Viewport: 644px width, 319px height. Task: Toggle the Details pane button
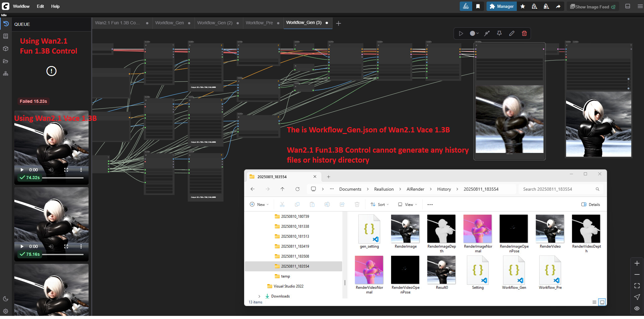click(x=591, y=205)
